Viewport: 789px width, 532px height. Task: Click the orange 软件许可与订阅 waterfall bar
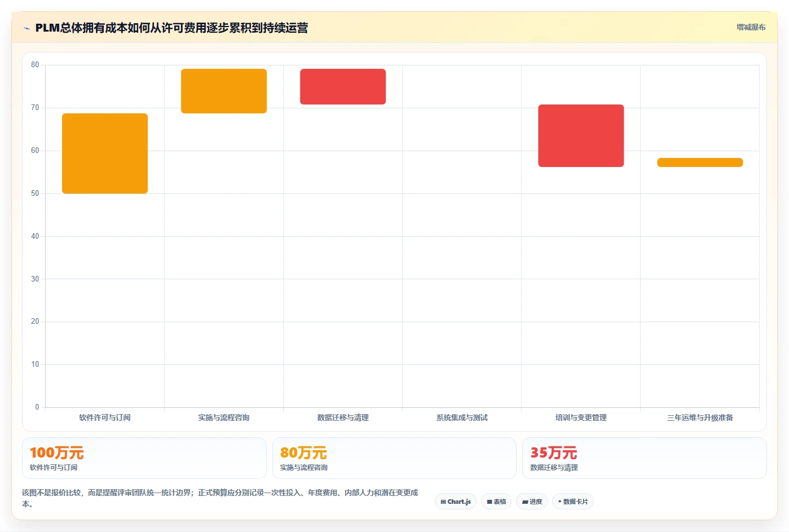coord(105,153)
